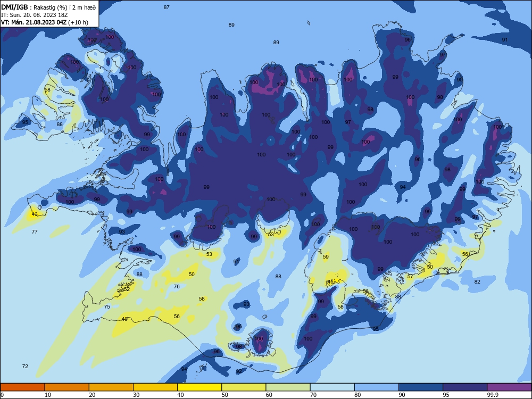
Task: Click the legend tick label '30'
Action: coord(136,395)
